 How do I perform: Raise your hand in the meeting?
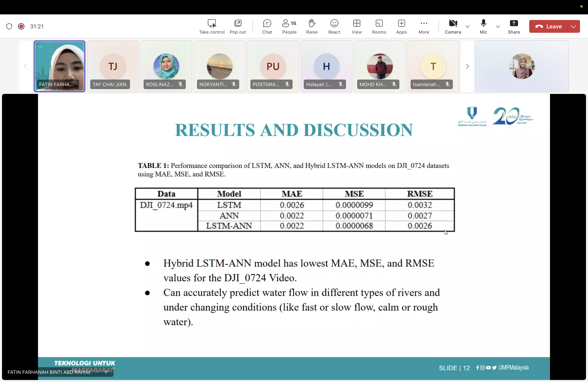tap(312, 26)
